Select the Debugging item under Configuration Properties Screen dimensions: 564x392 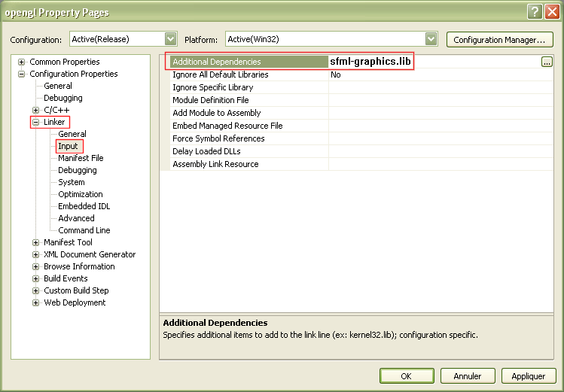click(x=62, y=98)
